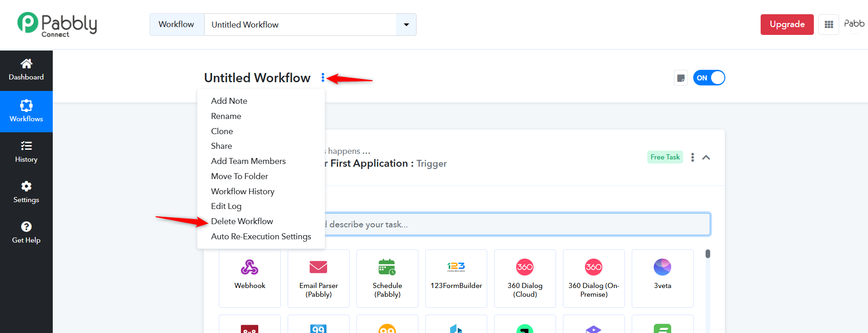
Task: Turn off the workflow ON switch
Action: pyautogui.click(x=709, y=78)
